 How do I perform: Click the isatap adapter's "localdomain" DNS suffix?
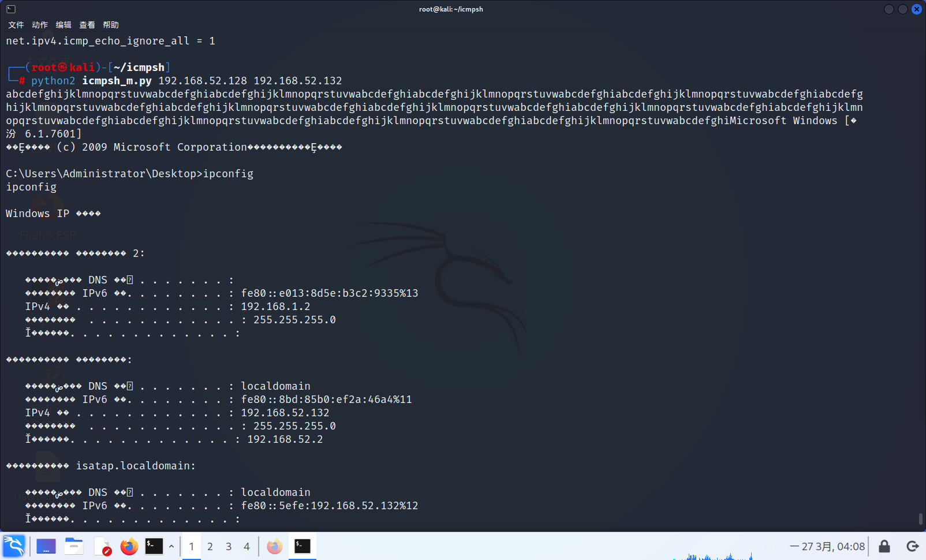[276, 492]
